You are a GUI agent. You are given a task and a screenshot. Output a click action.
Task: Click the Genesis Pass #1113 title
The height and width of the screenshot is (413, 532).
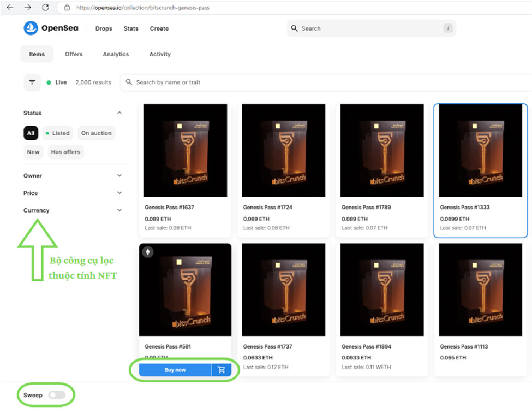click(x=464, y=346)
